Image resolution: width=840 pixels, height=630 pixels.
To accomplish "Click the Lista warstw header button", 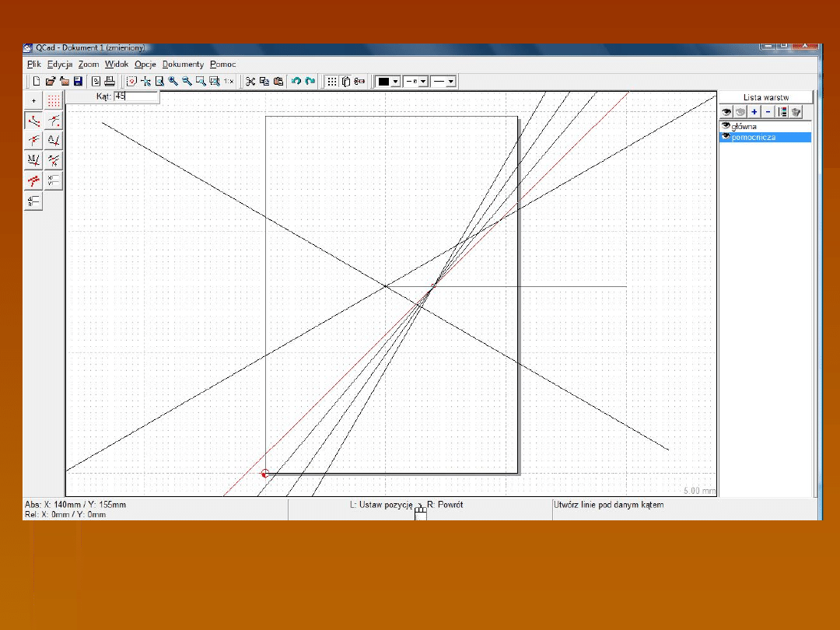I will [765, 97].
